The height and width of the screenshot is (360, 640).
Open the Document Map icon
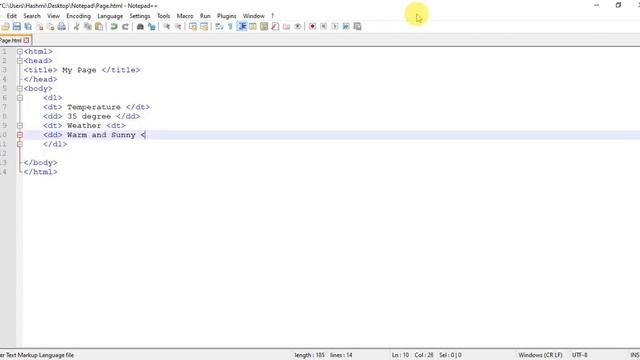click(264, 27)
